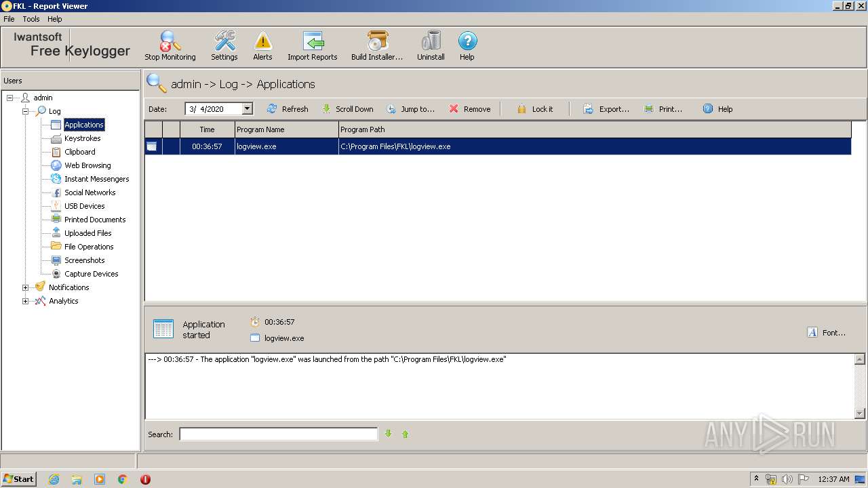Image resolution: width=868 pixels, height=488 pixels.
Task: Click the Uninstall trash icon
Action: (431, 46)
